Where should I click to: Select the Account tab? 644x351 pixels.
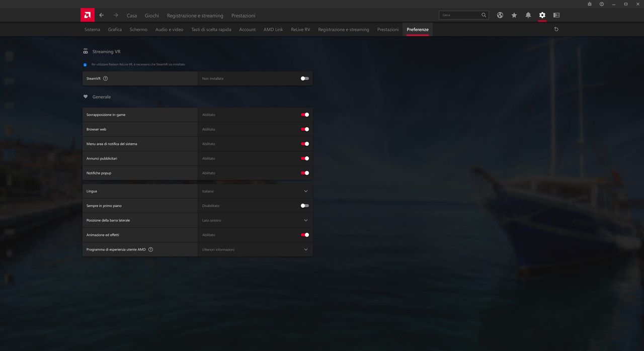click(x=247, y=30)
